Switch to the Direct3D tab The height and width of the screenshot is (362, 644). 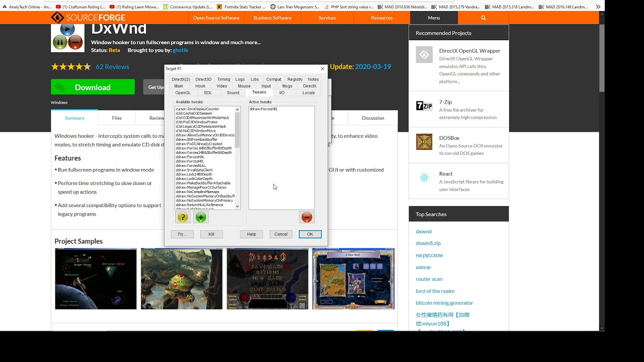click(203, 79)
